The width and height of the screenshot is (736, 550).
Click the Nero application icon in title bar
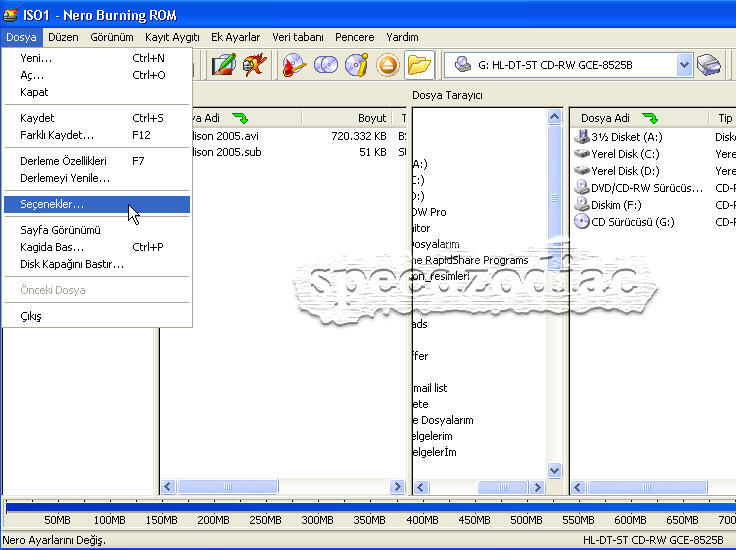click(10, 15)
